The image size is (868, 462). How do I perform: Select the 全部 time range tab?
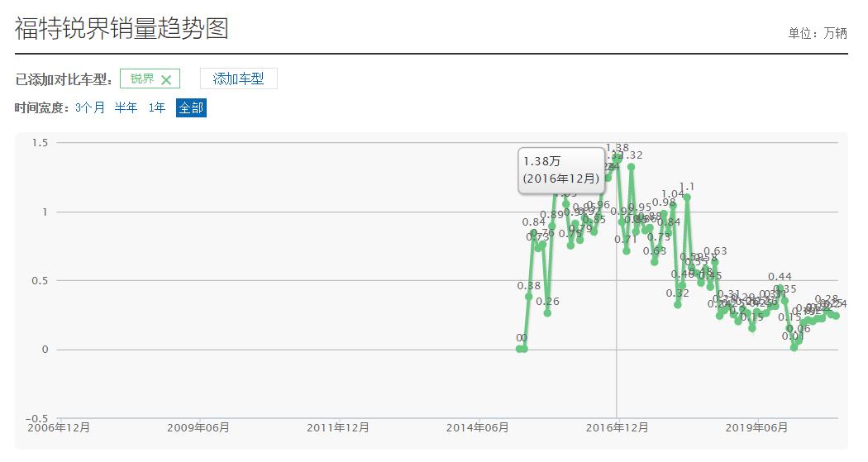click(191, 107)
